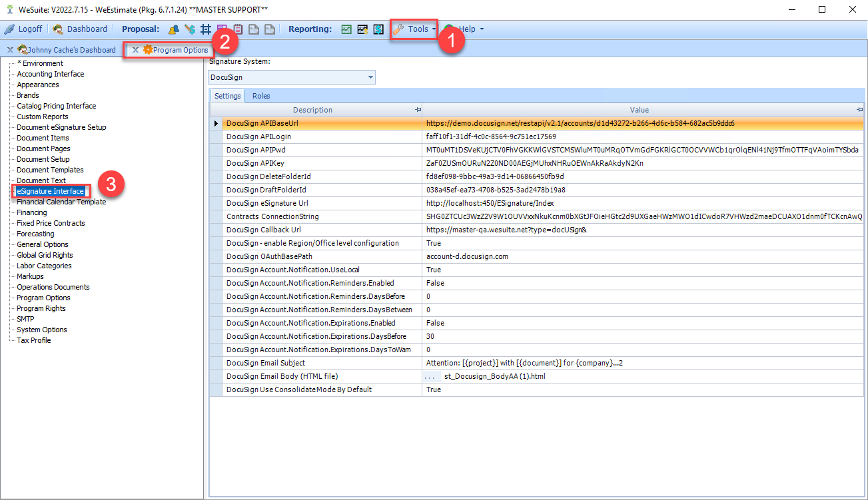868x500 pixels.
Task: Click the Logoff toolbar button
Action: point(23,29)
